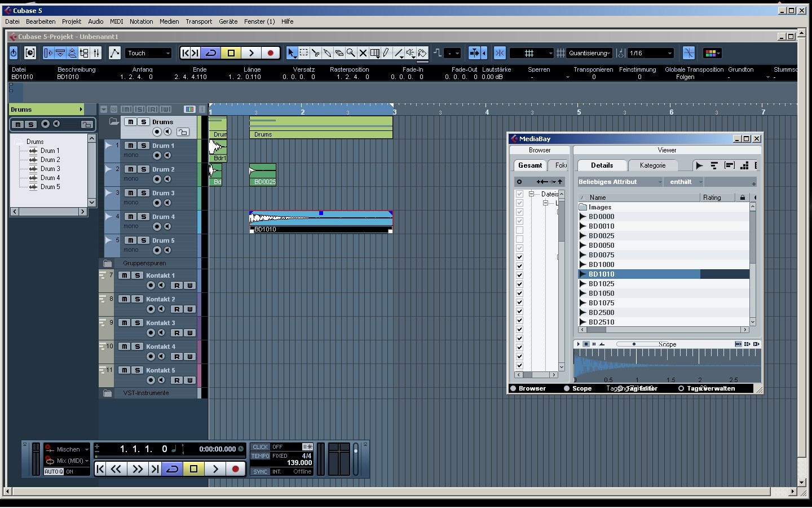Open the Projekt menu
Screen dimensions: 812x508
point(72,21)
